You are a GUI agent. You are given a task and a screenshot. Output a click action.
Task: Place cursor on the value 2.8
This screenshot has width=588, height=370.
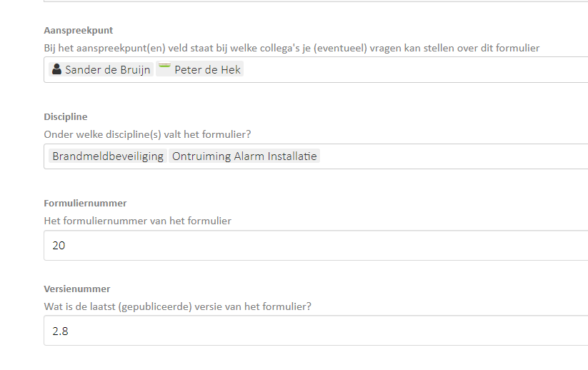coord(61,331)
